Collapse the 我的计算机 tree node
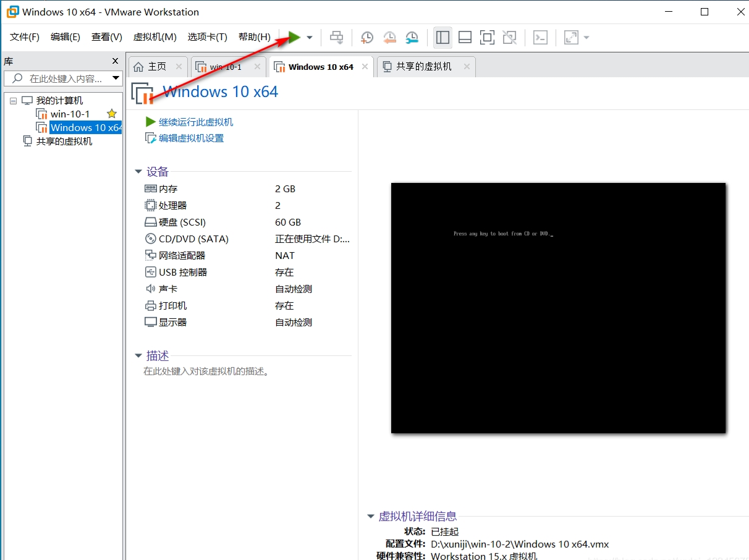Viewport: 749px width, 560px height. click(x=13, y=100)
